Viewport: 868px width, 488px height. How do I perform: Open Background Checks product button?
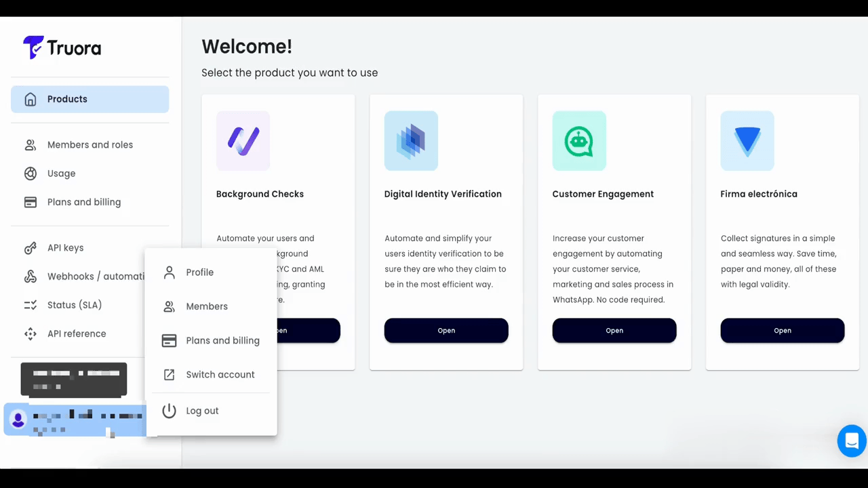pyautogui.click(x=309, y=331)
